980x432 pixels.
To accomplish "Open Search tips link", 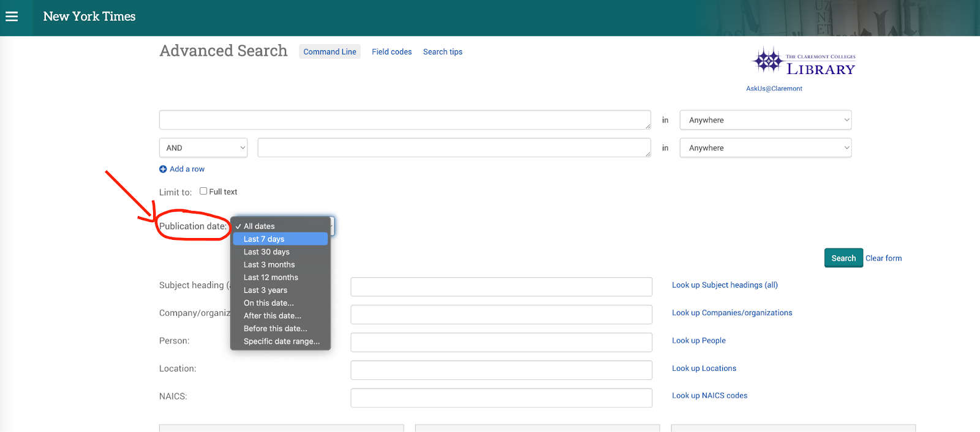I will [x=443, y=52].
